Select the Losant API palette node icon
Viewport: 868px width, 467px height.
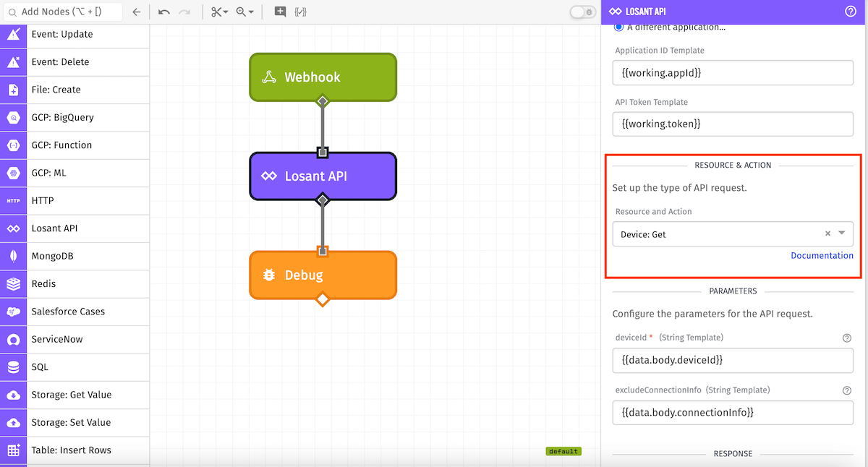(x=13, y=228)
